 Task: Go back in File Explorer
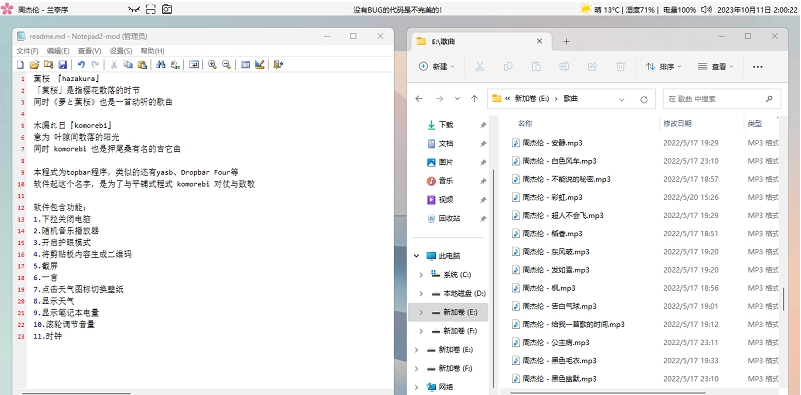pyautogui.click(x=419, y=99)
